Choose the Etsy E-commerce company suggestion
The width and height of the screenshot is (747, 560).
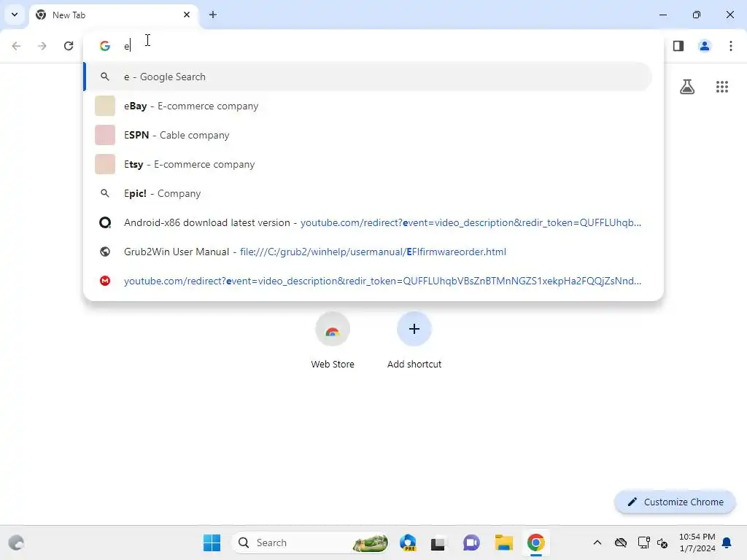368,164
